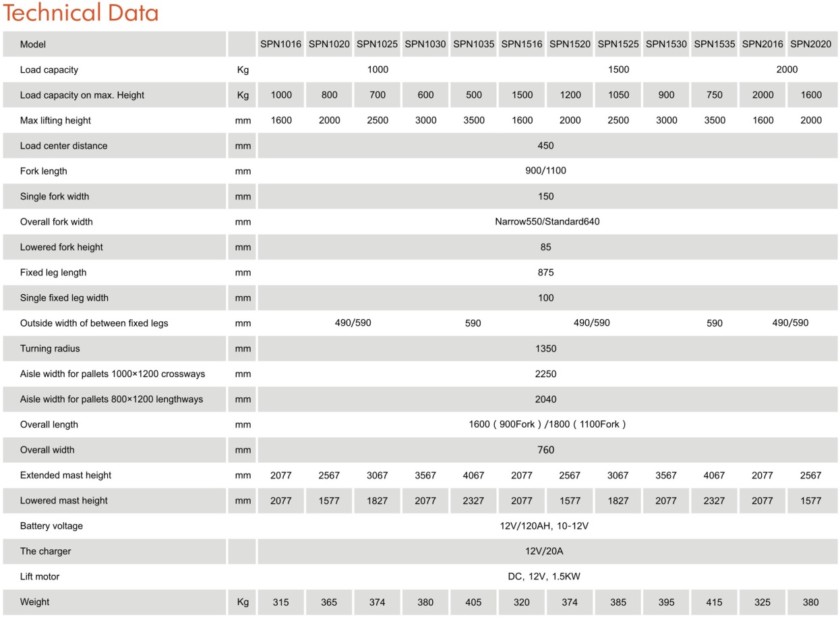Click the weight value 405 for SPN1035
The width and height of the screenshot is (840, 618).
(x=474, y=602)
